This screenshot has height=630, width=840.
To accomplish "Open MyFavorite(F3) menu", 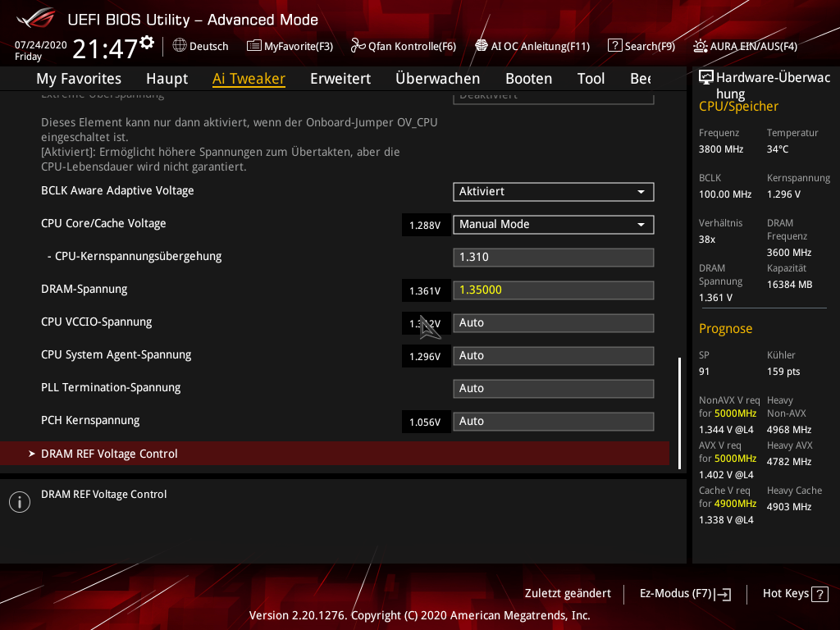I will (x=290, y=46).
